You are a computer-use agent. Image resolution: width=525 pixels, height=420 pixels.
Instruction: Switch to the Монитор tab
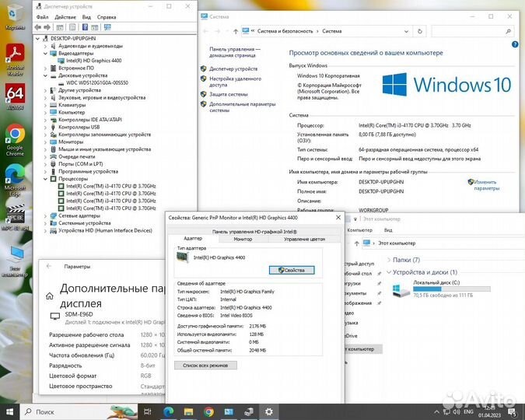click(x=243, y=239)
